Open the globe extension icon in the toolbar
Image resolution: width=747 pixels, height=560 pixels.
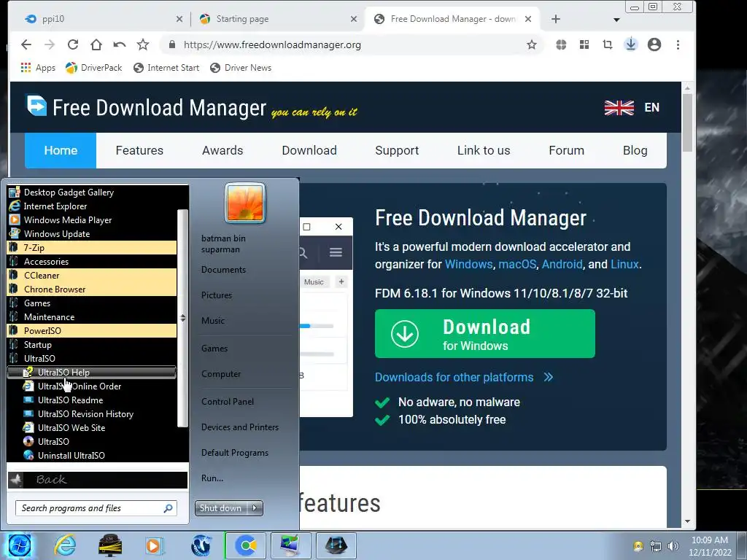click(x=561, y=44)
